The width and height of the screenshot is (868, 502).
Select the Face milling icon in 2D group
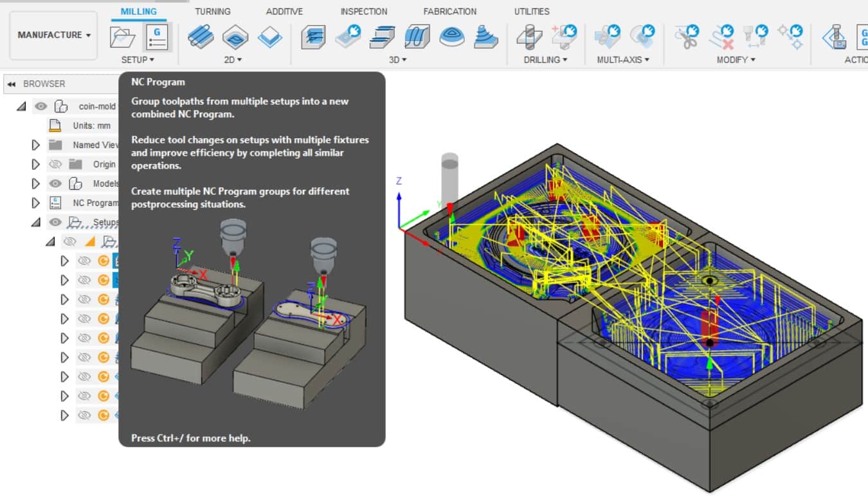(270, 37)
